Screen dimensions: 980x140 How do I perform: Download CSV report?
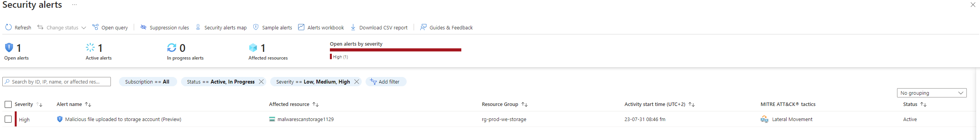tap(379, 27)
